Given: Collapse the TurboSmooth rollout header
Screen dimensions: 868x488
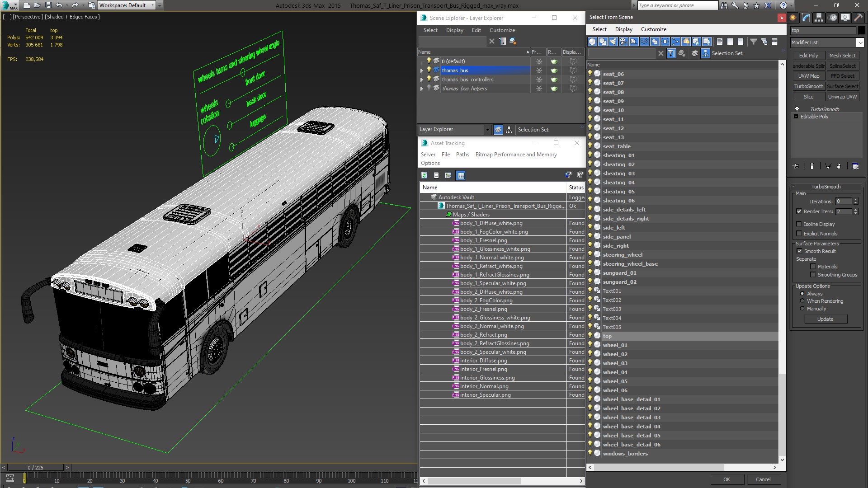Looking at the screenshot, I should click(x=826, y=187).
